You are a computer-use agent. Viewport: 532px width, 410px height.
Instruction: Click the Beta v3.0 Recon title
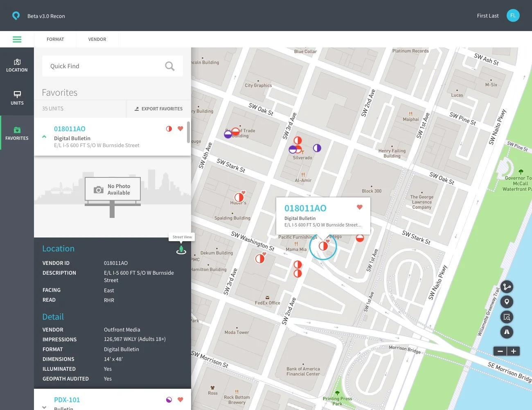[46, 16]
